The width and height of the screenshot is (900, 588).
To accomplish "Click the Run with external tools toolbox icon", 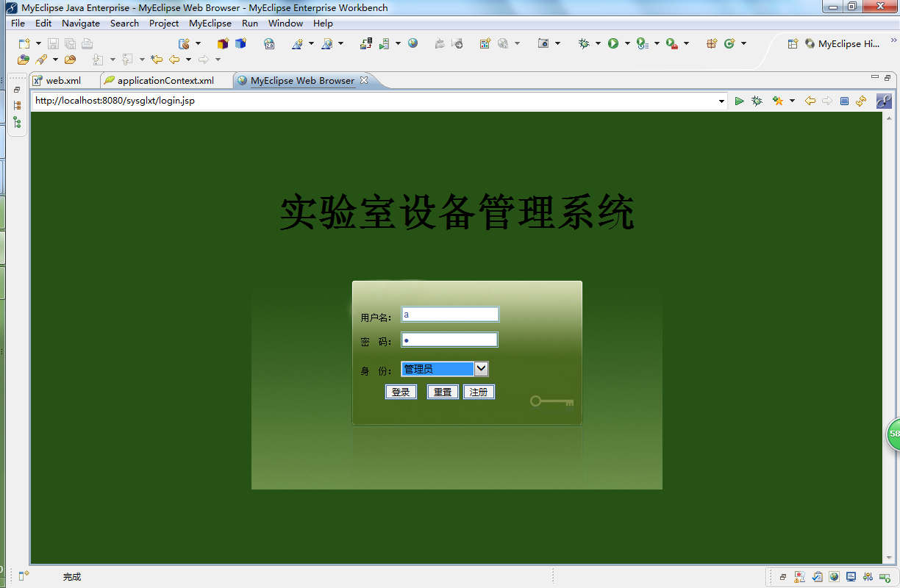I will [671, 44].
